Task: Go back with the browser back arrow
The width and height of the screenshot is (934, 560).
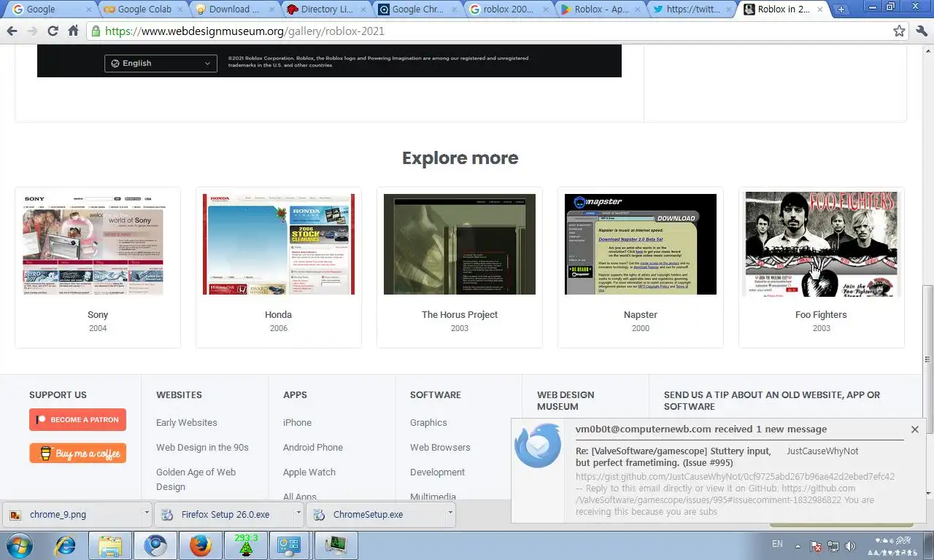Action: 12,31
